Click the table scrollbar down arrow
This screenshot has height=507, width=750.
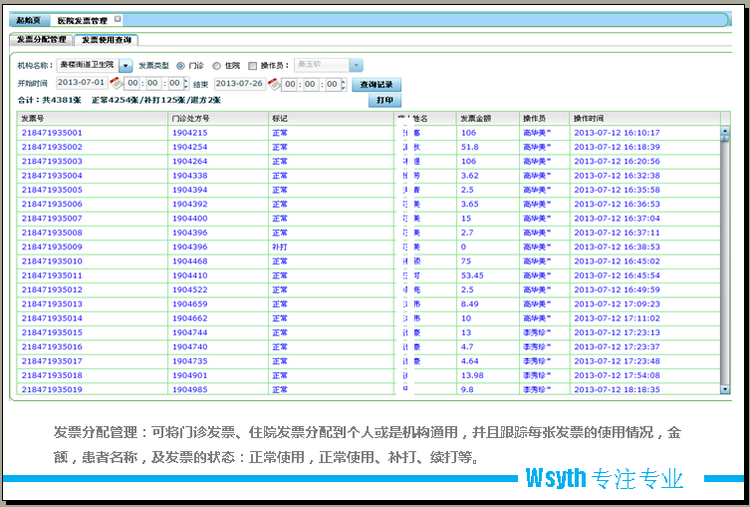pos(725,389)
